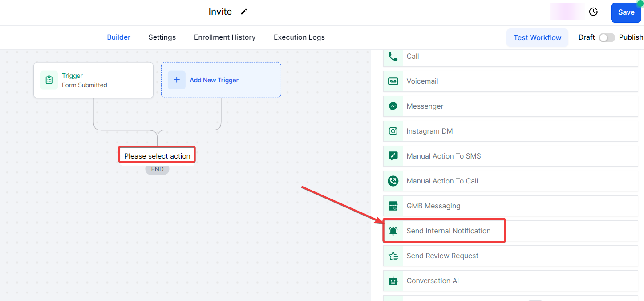Open the Enrollment History tab
Screen dimensions: 644x301
pos(225,37)
